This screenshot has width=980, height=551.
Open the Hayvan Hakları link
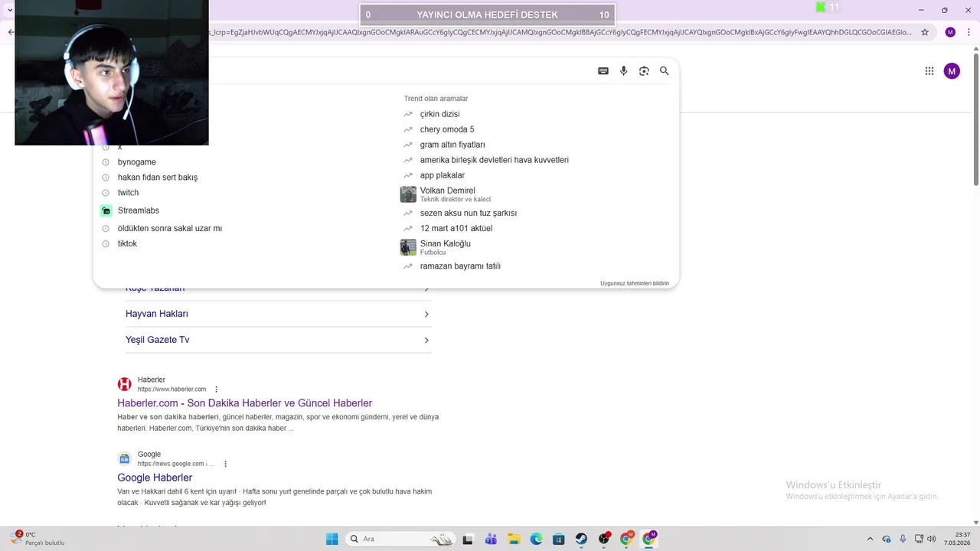(156, 314)
